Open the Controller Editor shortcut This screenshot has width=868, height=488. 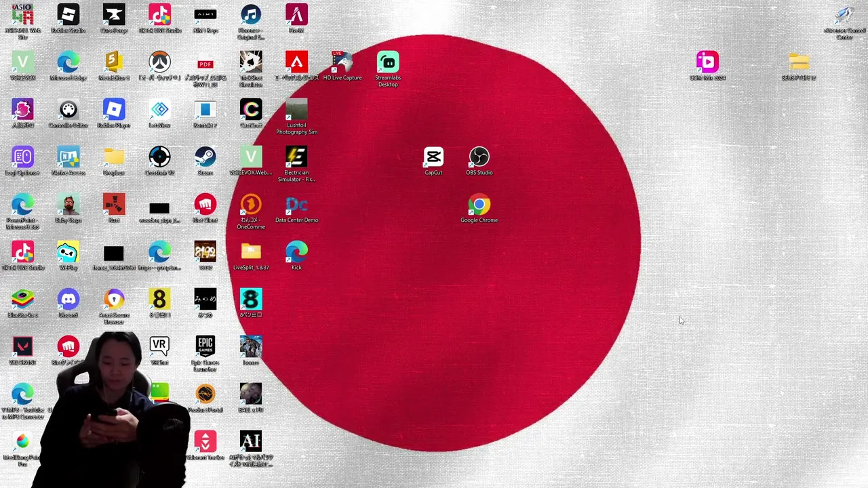click(x=68, y=110)
